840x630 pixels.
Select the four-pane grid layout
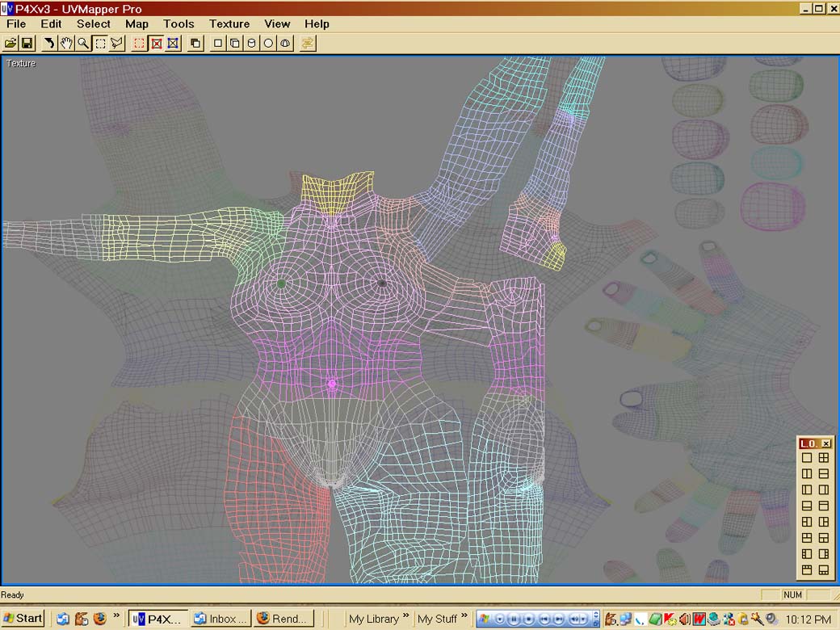824,458
